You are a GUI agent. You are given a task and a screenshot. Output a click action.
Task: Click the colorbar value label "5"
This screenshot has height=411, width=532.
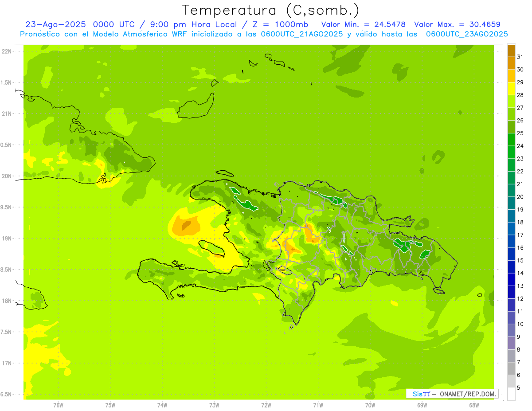(519, 388)
